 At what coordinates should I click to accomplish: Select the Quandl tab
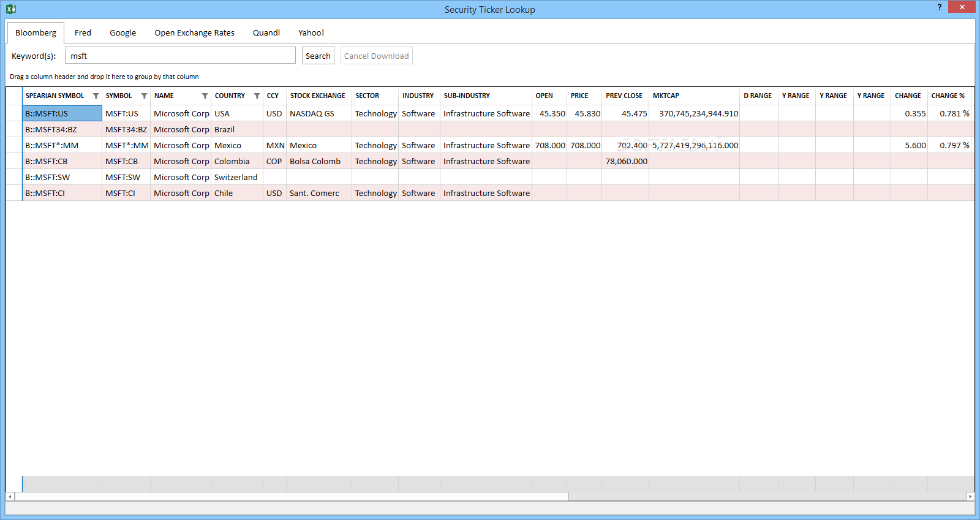tap(266, 33)
